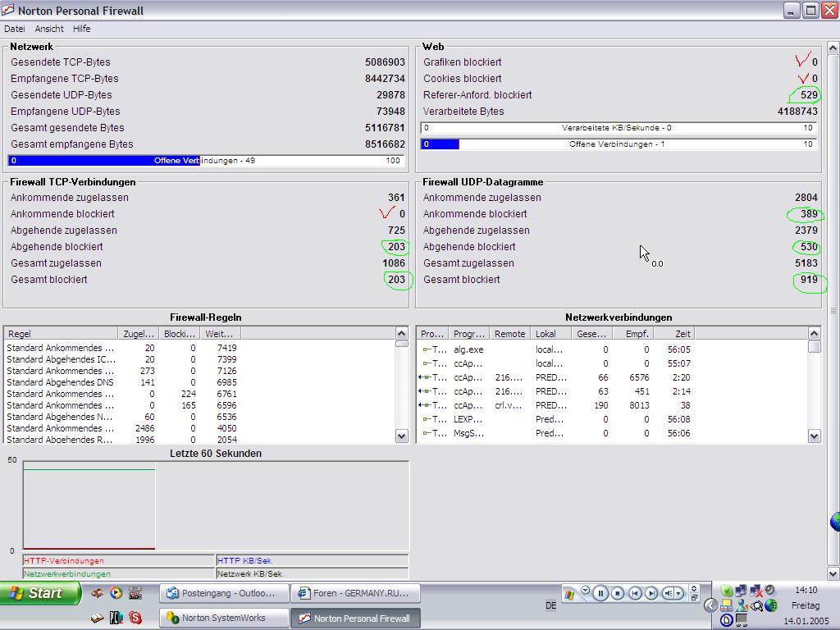Click the Firewall-Regeln list's down scroll arrow
840x630 pixels.
401,436
